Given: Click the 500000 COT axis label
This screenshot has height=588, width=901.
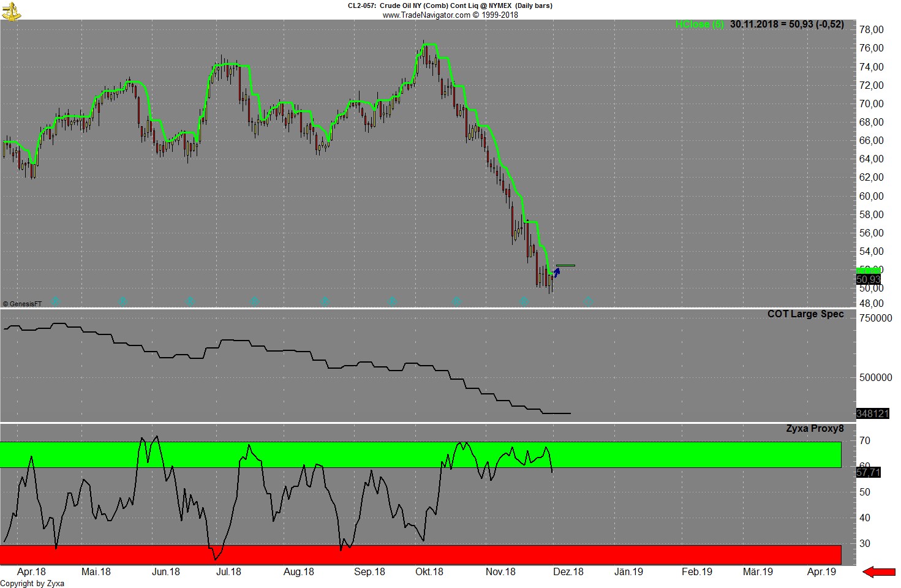Looking at the screenshot, I should [876, 377].
